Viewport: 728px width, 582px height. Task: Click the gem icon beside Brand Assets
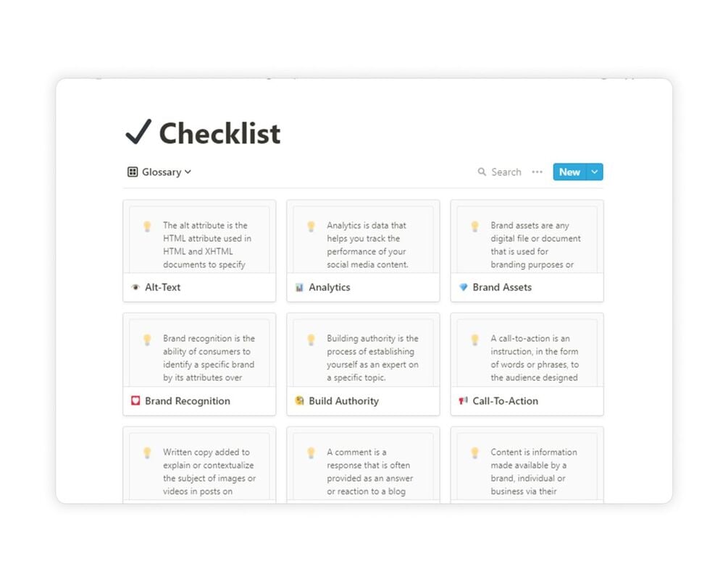[464, 287]
